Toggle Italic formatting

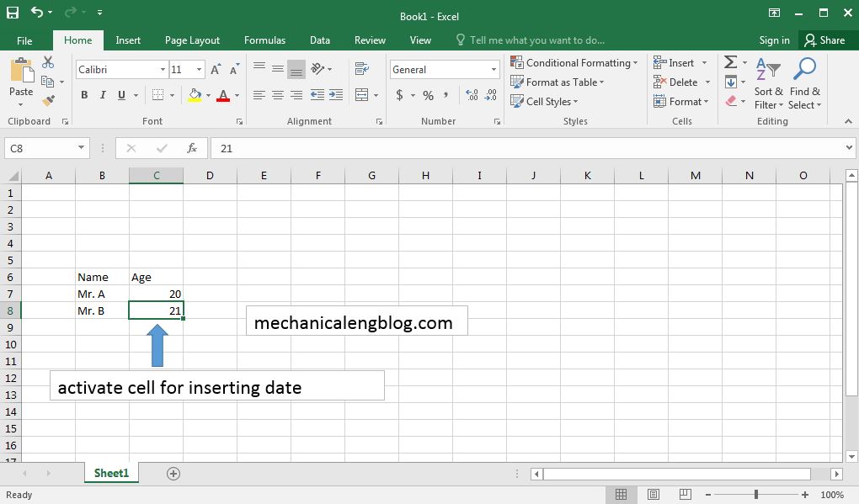click(103, 95)
